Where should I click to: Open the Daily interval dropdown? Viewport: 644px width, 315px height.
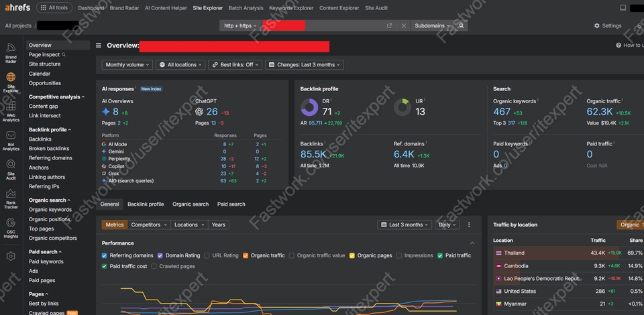click(x=447, y=225)
